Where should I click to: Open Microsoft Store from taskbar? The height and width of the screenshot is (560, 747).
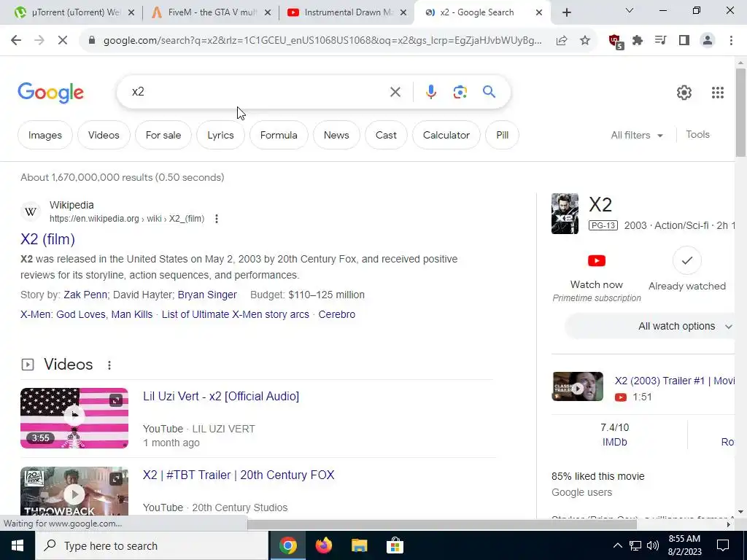[395, 545]
